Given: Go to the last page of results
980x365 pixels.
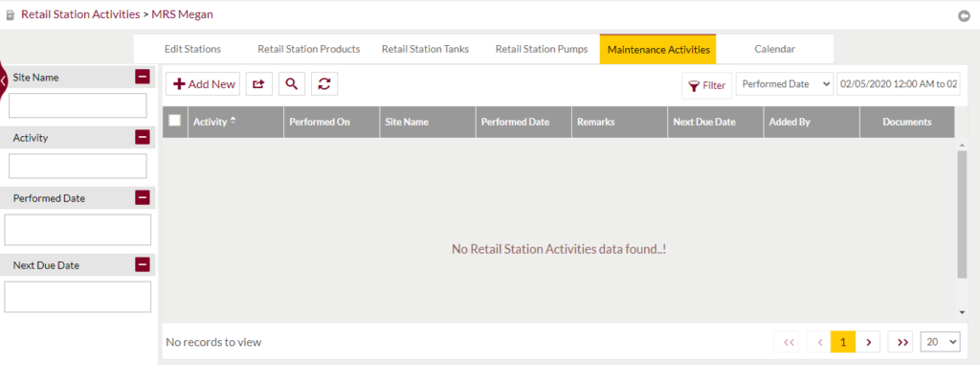Looking at the screenshot, I should [x=902, y=342].
